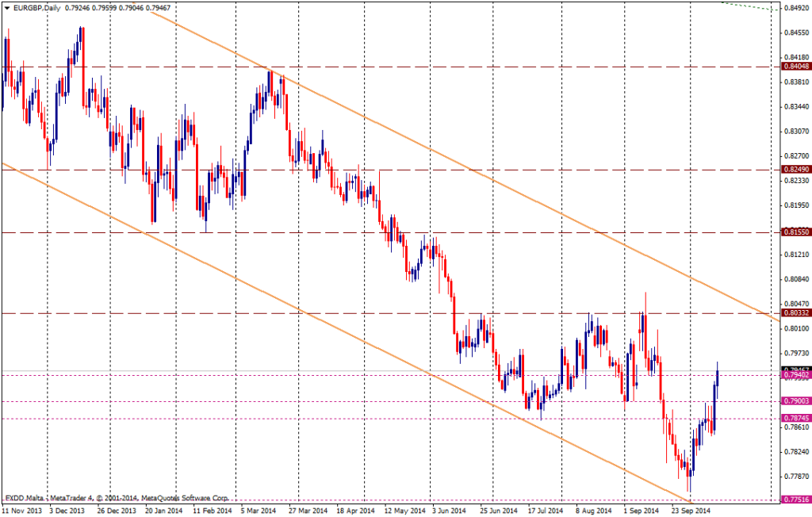The width and height of the screenshot is (812, 517).
Task: Click the 5 Mar 2014 date label
Action: (259, 511)
